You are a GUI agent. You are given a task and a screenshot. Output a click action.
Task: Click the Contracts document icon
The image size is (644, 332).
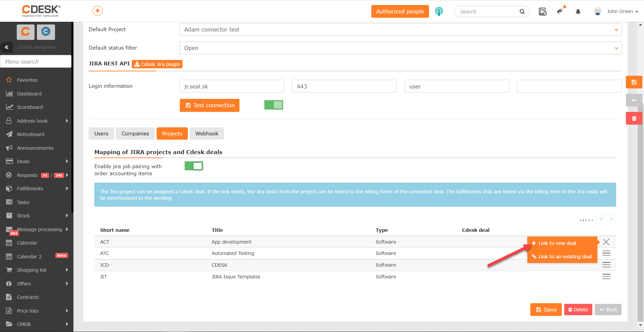tap(9, 297)
